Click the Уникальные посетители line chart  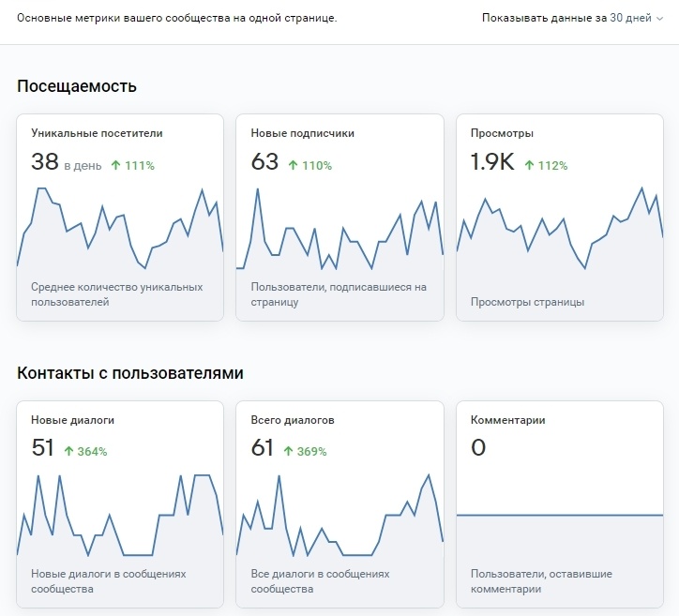(120, 228)
